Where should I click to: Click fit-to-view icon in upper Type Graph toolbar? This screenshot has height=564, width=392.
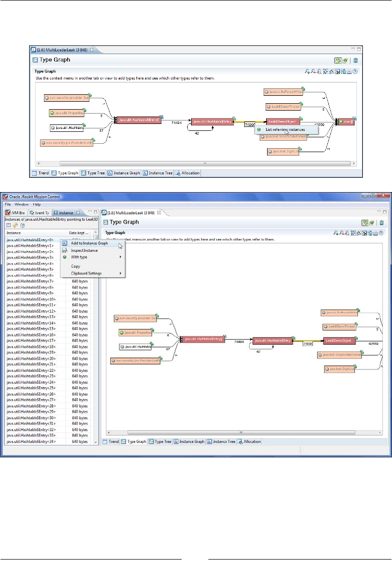tap(325, 72)
